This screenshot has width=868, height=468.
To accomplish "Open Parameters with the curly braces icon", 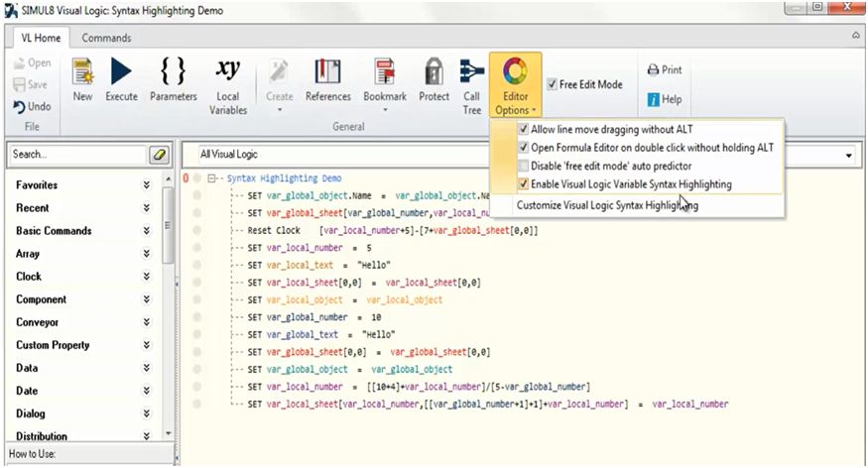I will click(x=173, y=70).
